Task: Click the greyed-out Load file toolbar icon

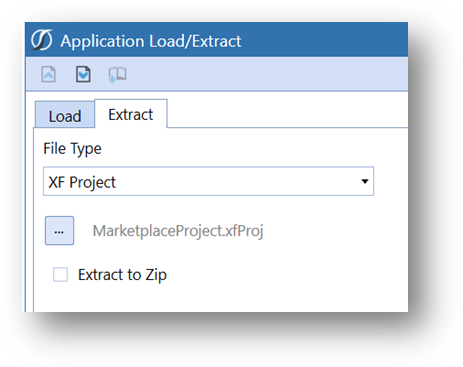Action: click(x=49, y=74)
